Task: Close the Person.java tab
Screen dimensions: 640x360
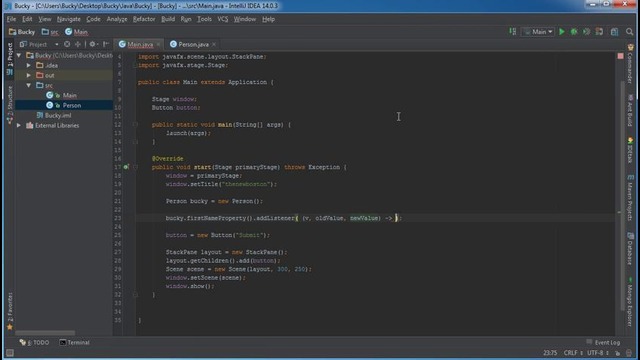Action: point(214,44)
